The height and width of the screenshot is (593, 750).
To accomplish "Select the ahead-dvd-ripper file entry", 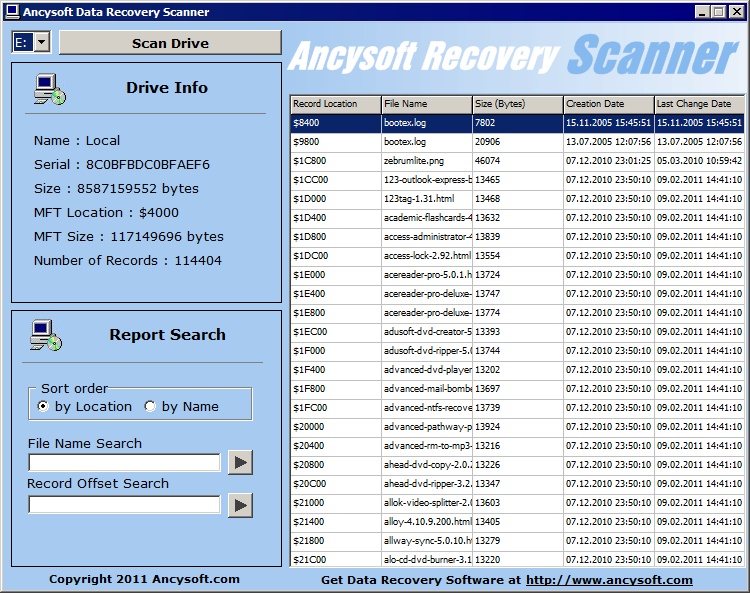I will coord(427,483).
